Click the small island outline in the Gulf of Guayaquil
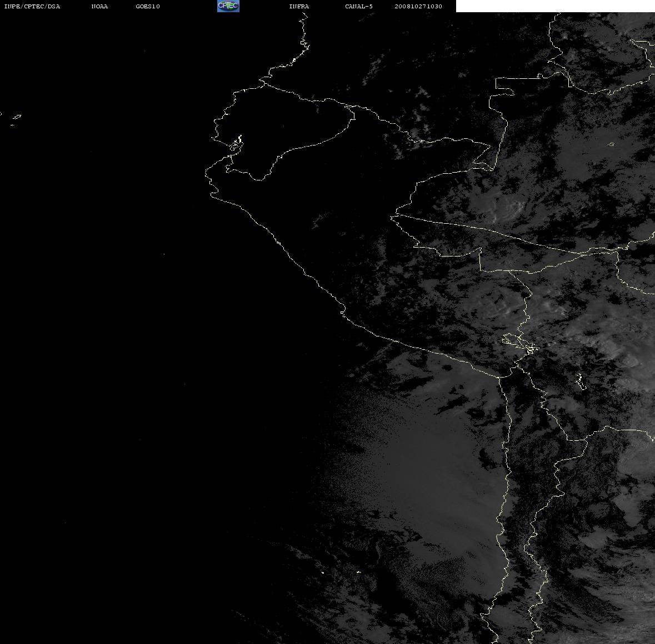This screenshot has height=644, width=655. tap(237, 143)
